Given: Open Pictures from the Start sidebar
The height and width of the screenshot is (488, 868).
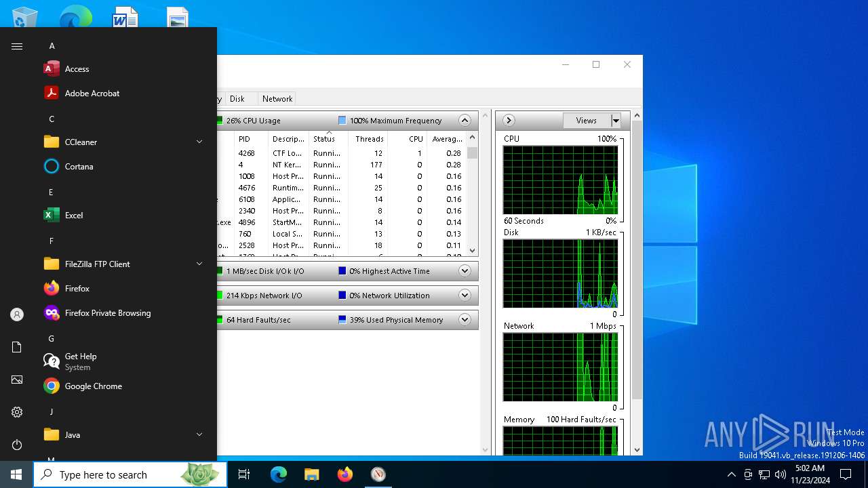Looking at the screenshot, I should coord(17,380).
